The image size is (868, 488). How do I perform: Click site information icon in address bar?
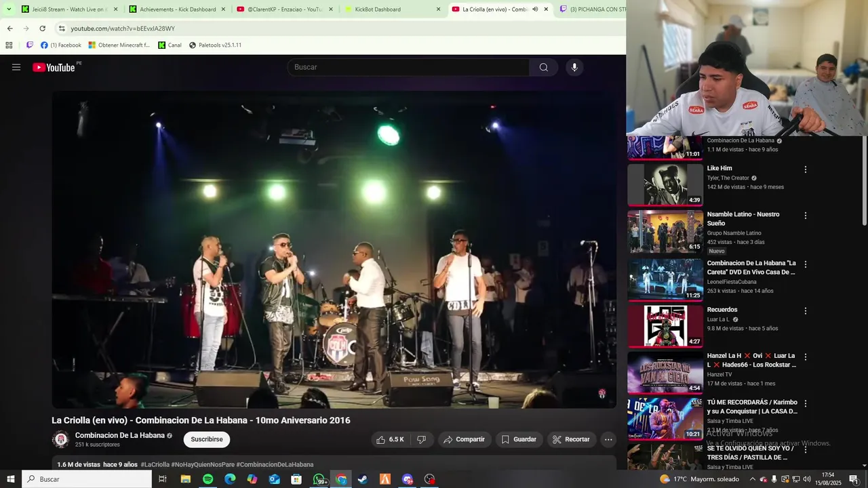[62, 28]
